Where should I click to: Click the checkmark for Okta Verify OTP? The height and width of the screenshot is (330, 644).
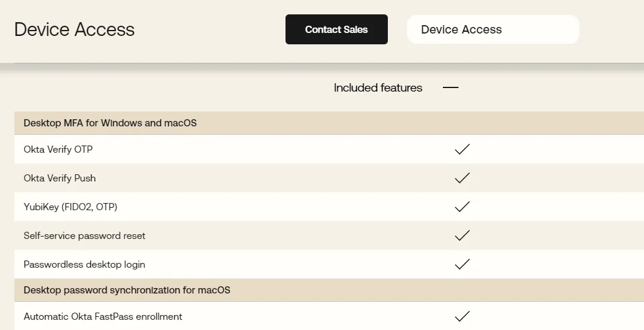tap(462, 149)
